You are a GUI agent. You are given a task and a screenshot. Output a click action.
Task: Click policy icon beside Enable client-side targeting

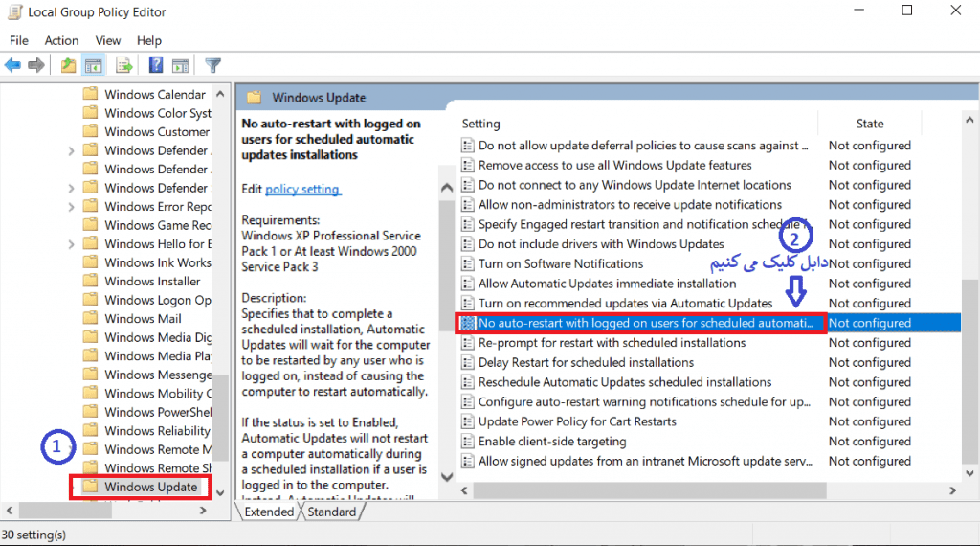click(467, 442)
